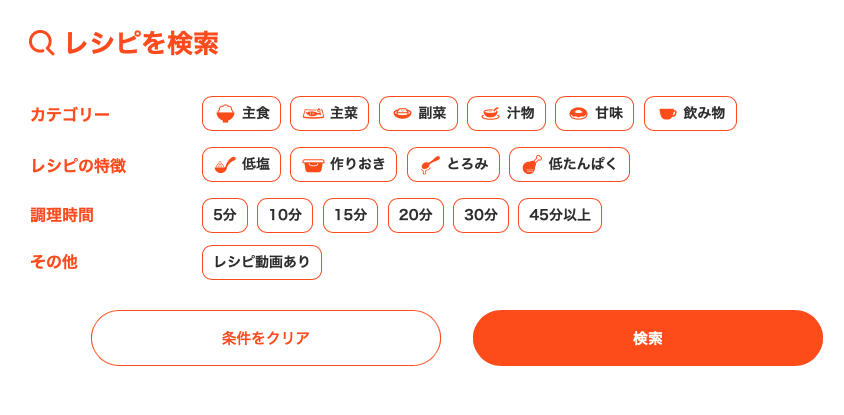The image size is (844, 415).
Task: Select 10分 cooking time
Action: coord(285,216)
